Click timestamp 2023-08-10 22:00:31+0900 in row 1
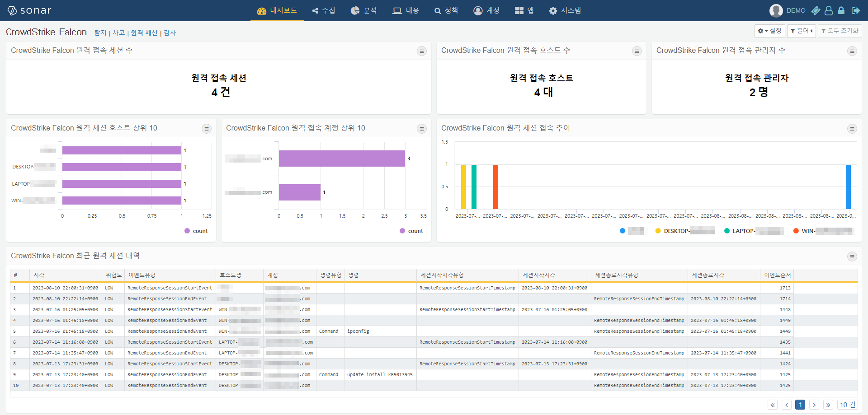This screenshot has height=415, width=868. [65, 288]
